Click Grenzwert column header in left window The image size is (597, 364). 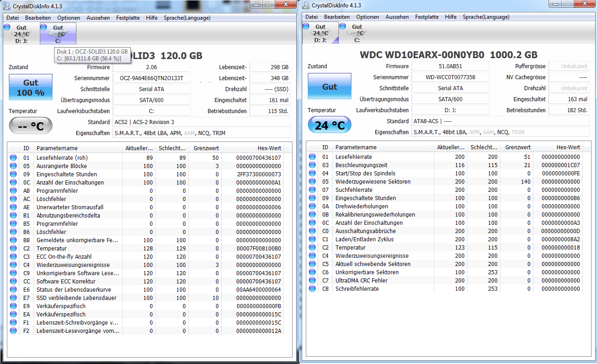tap(206, 148)
